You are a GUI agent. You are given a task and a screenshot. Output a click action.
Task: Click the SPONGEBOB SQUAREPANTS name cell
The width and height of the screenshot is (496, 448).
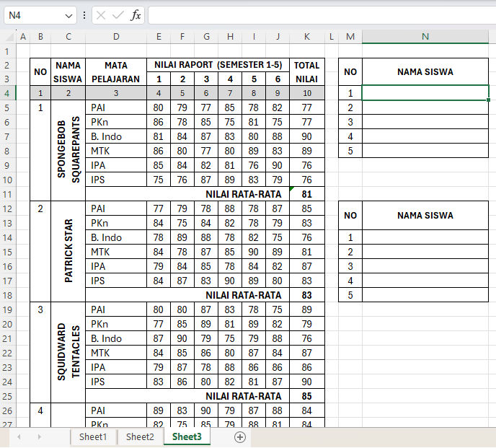click(x=68, y=150)
